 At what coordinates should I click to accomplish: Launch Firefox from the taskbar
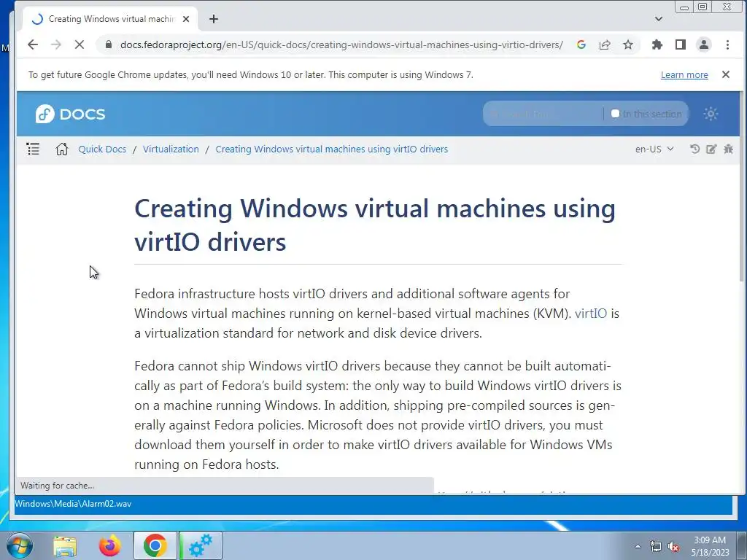click(x=109, y=545)
